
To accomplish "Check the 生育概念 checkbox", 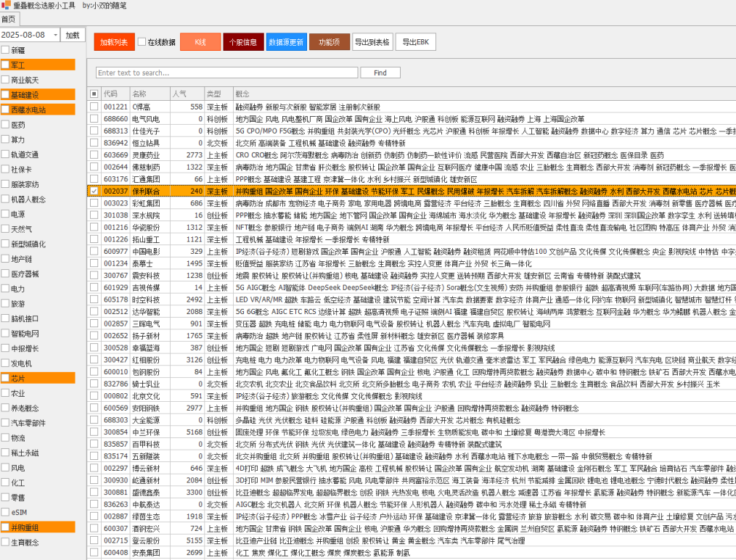I will point(5,542).
